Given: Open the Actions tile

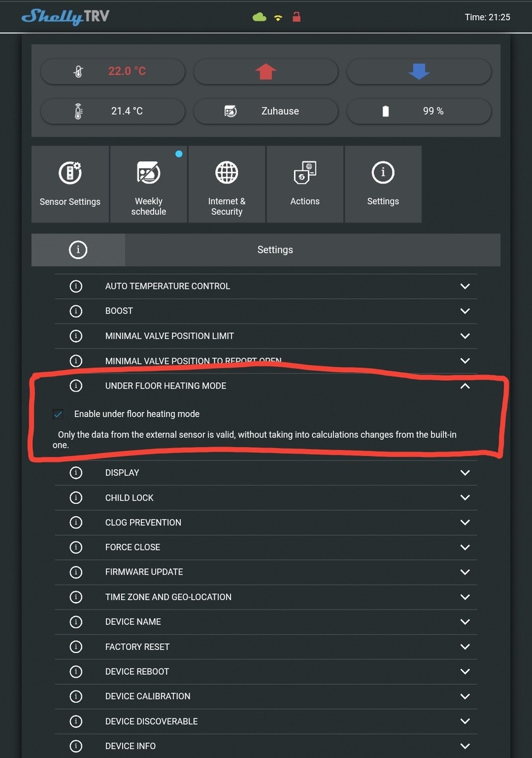Looking at the screenshot, I should 305,184.
